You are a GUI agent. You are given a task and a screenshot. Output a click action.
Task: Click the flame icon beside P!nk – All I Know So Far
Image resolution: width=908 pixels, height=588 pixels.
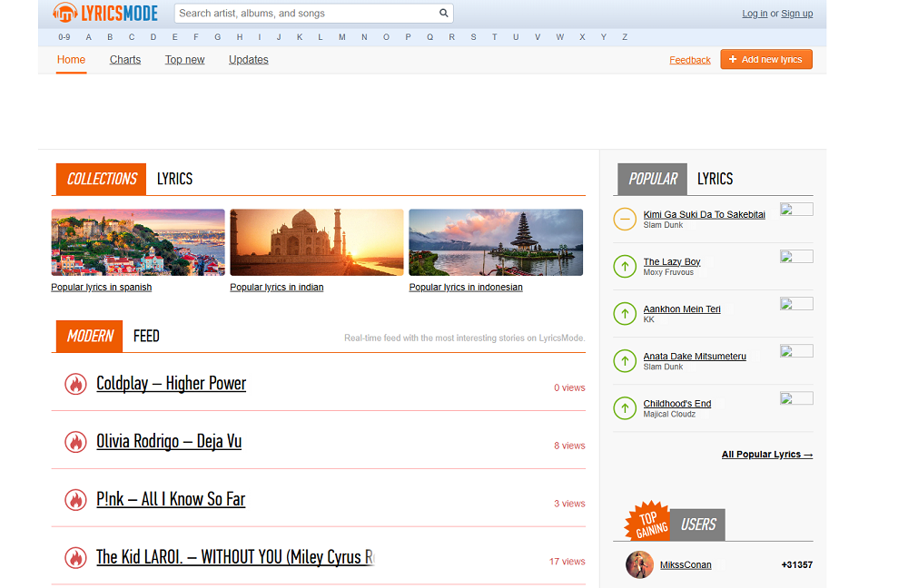[x=75, y=499]
